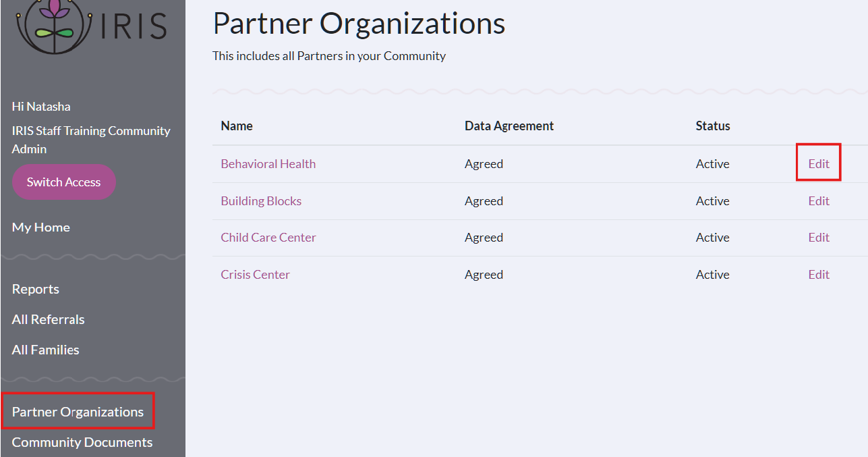The image size is (868, 457).
Task: Edit the Building Blocks organization
Action: (x=819, y=201)
